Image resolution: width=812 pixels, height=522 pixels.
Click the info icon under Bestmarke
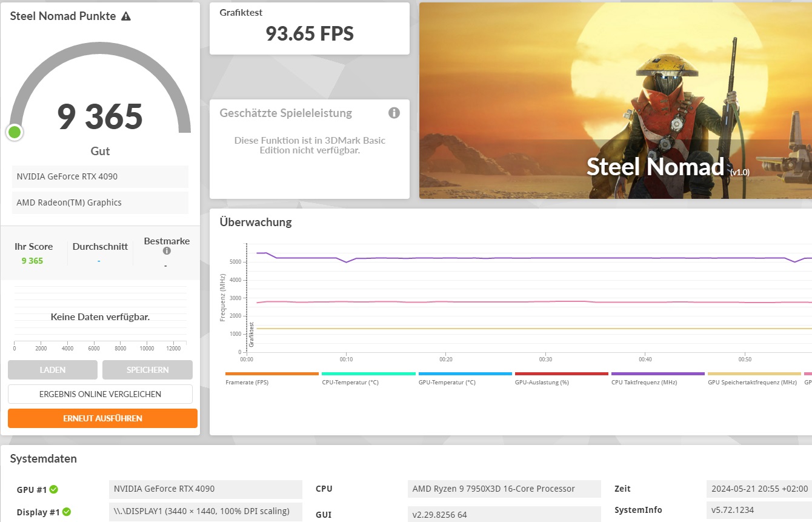pyautogui.click(x=167, y=251)
